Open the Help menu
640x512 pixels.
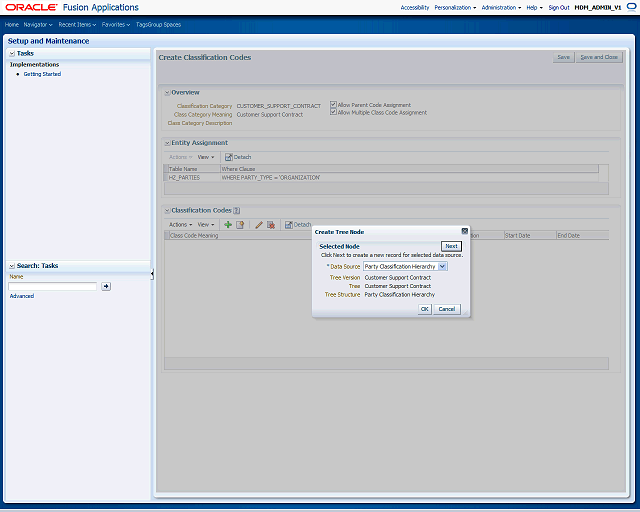tap(534, 7)
